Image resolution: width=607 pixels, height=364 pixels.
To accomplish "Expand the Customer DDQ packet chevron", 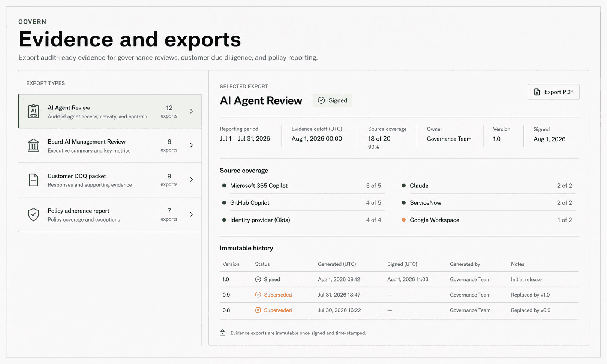I will (192, 180).
